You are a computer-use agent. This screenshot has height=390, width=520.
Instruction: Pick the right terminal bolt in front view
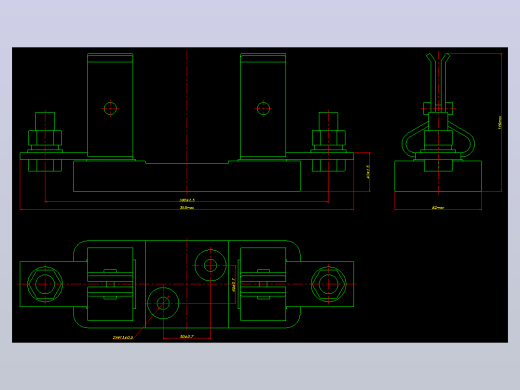pos(328,142)
